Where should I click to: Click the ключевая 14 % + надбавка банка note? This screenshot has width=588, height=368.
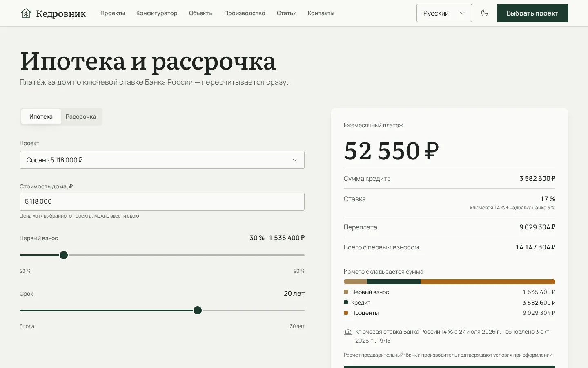(512, 208)
